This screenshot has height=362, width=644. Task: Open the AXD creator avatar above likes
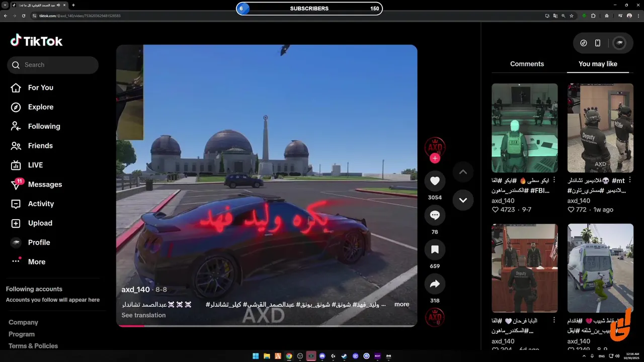pyautogui.click(x=435, y=147)
